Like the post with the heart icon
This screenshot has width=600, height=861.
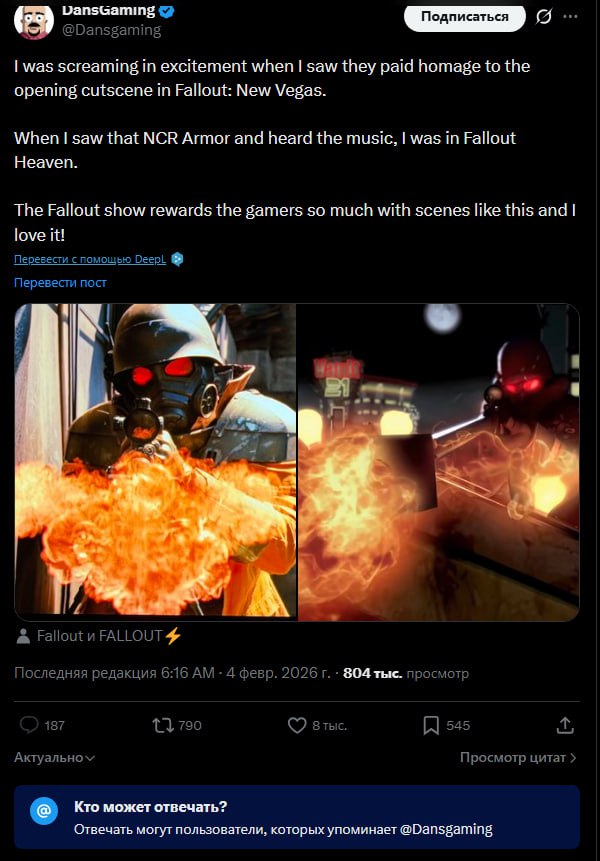coord(297,725)
